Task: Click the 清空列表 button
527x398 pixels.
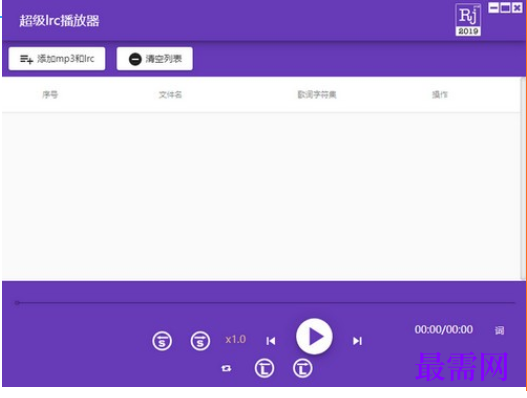Action: point(155,59)
